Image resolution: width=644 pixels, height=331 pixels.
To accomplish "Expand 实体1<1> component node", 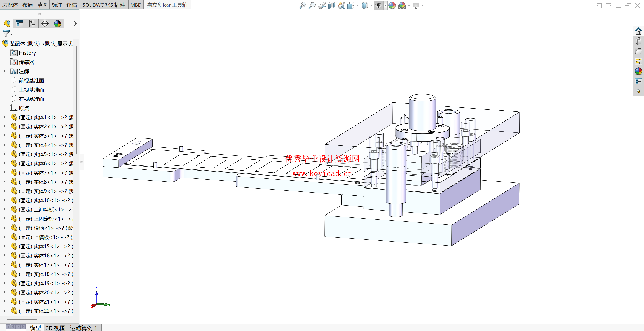I will (x=4, y=117).
